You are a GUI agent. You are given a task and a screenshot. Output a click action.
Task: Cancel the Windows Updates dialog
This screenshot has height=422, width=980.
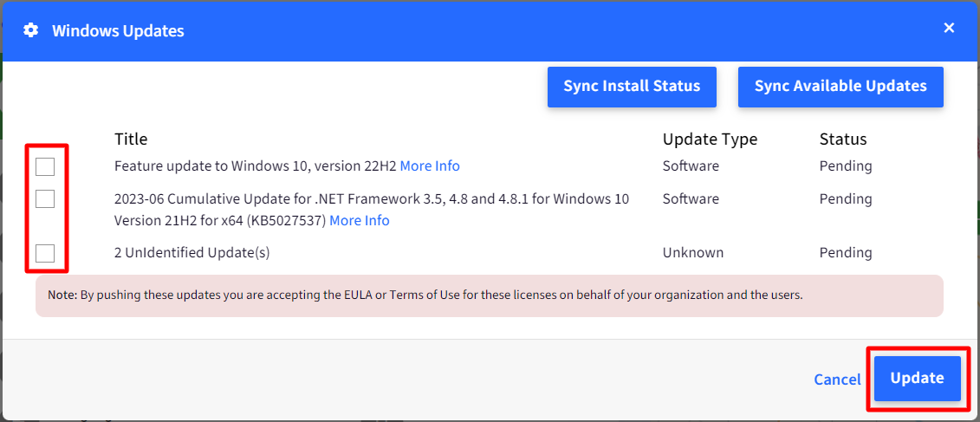point(838,380)
